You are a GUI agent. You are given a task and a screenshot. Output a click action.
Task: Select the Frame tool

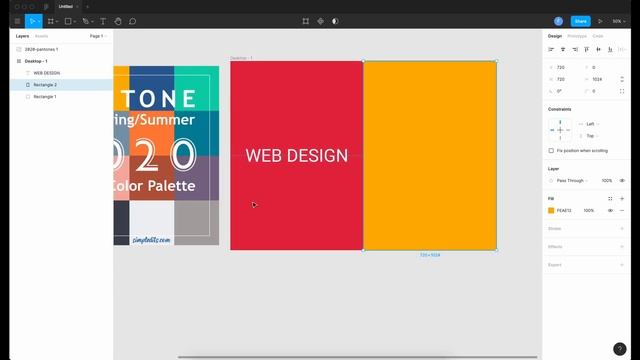point(51,21)
